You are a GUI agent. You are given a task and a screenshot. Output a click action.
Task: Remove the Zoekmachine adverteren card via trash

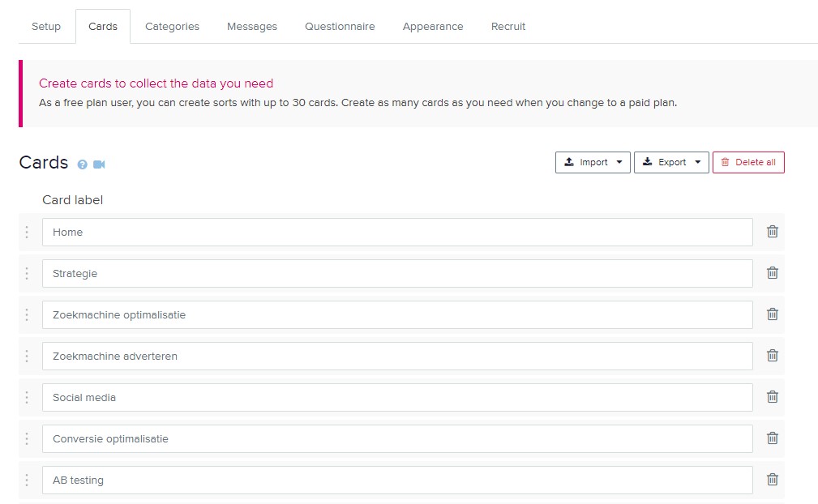pos(772,356)
